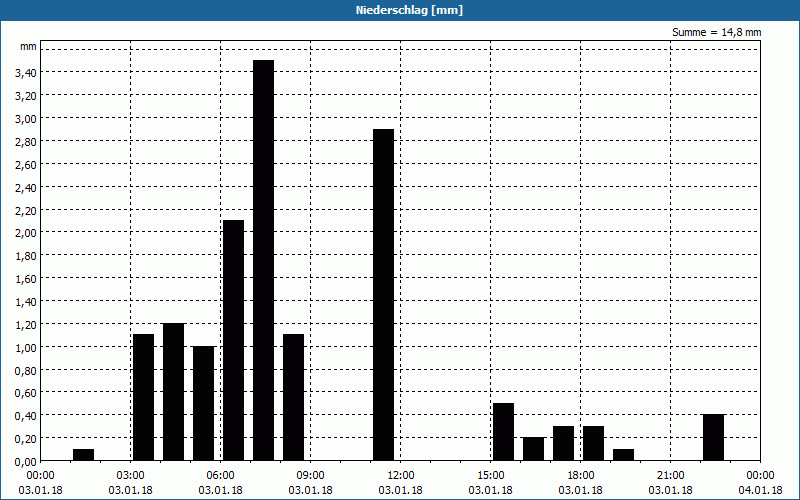Click the "04.01.18" date label
The height and width of the screenshot is (500, 800).
pos(760,490)
